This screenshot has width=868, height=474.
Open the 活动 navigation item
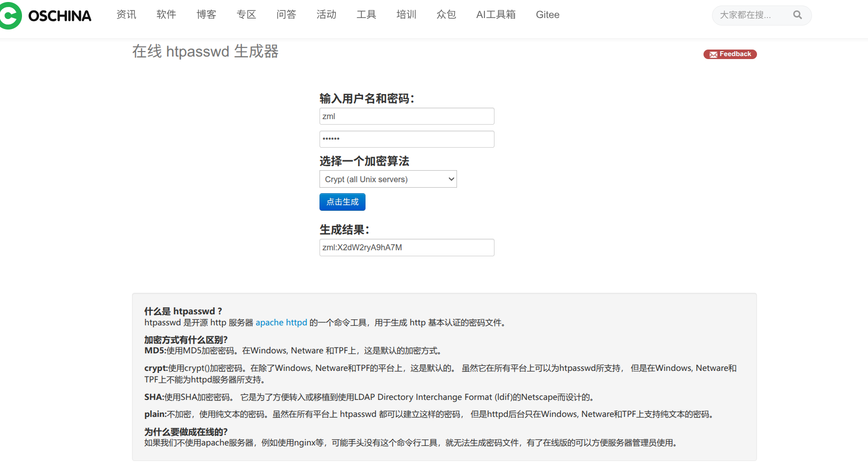[x=326, y=15]
